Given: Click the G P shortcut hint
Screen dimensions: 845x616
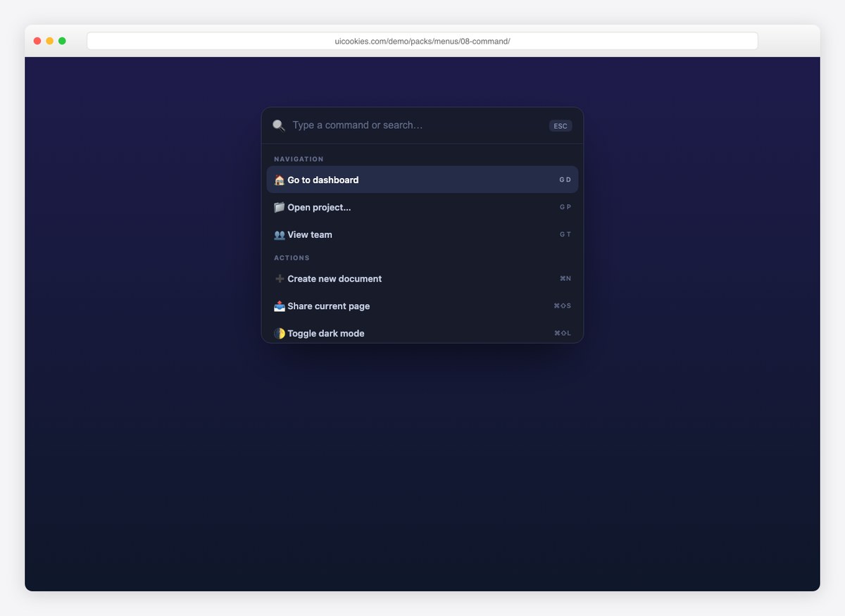Looking at the screenshot, I should tap(565, 208).
